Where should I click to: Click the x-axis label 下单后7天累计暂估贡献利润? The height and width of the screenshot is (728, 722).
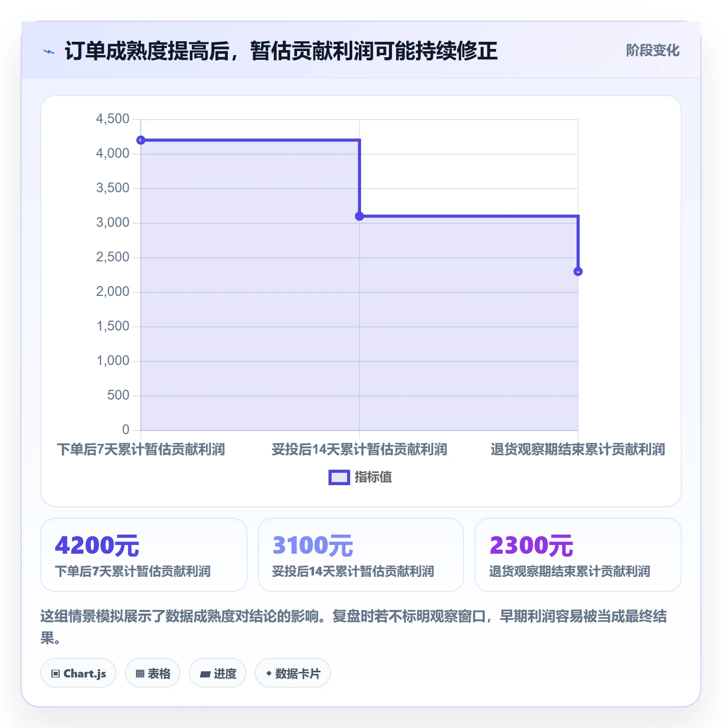point(141,450)
